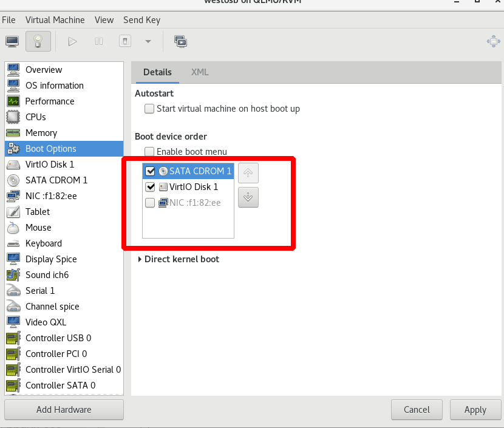Select Controller VirtIO Serial 0

pos(64,370)
